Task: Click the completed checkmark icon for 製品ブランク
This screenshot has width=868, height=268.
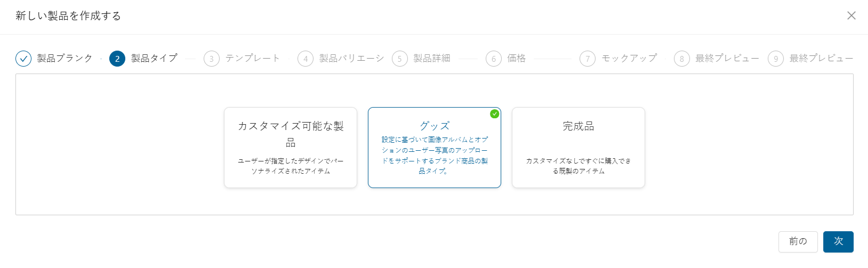Action: coord(23,59)
